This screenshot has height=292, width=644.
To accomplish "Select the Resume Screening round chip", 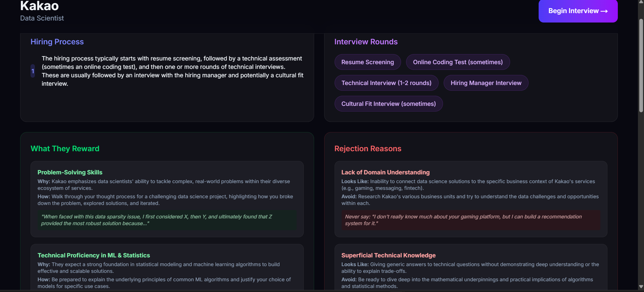I will pos(367,62).
